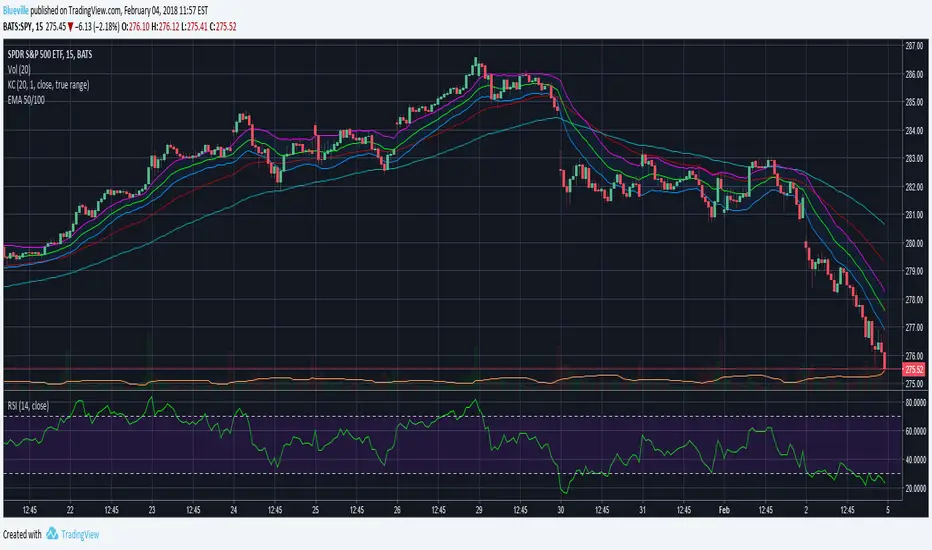This screenshot has width=932, height=550.
Task: Select the KC (20, 1, close, true range) label
Action: pos(49,85)
